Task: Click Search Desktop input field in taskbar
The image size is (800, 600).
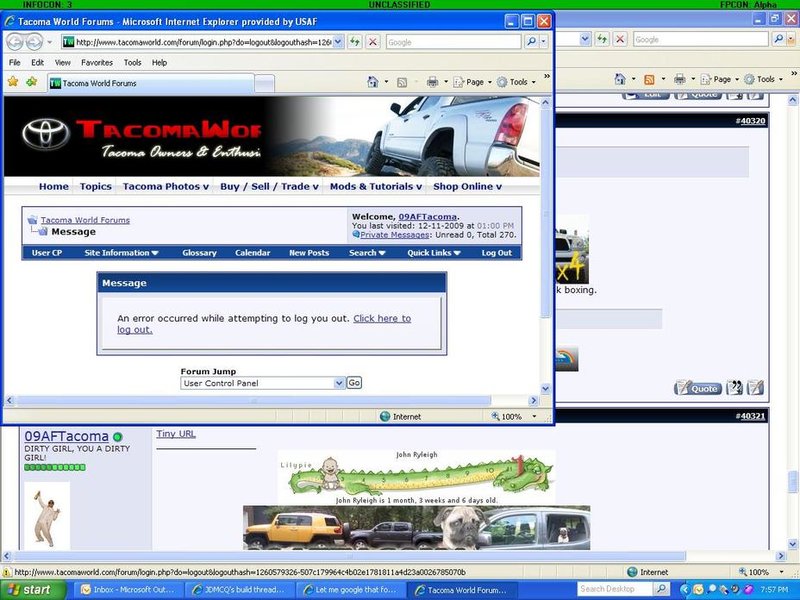Action: (x=616, y=589)
